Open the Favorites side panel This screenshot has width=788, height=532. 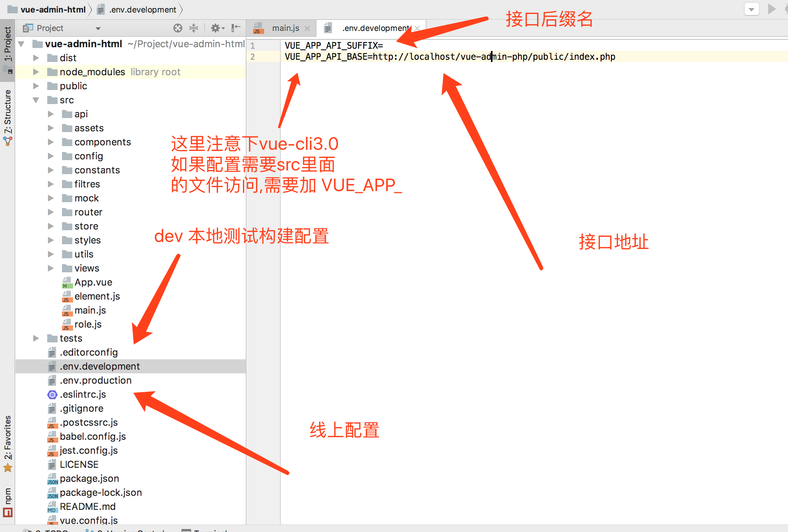pos(7,443)
